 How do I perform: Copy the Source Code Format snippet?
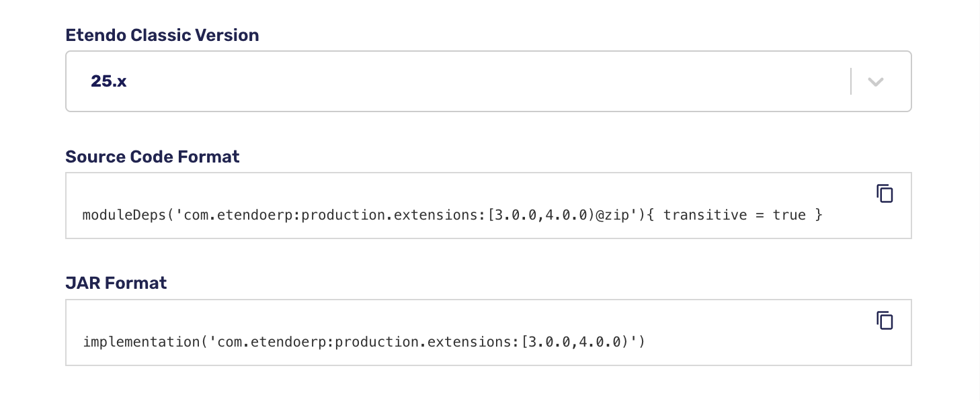coord(885,193)
